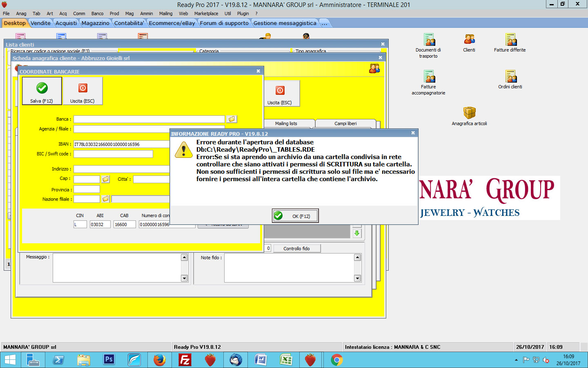The width and height of the screenshot is (588, 368).
Task: Switch to the Acquisti tab
Action: pyautogui.click(x=66, y=23)
